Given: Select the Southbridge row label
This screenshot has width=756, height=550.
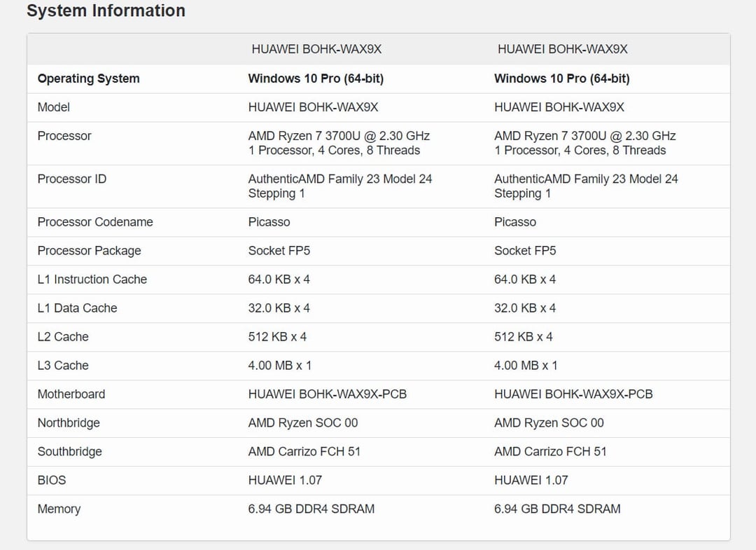Looking at the screenshot, I should coord(70,452).
